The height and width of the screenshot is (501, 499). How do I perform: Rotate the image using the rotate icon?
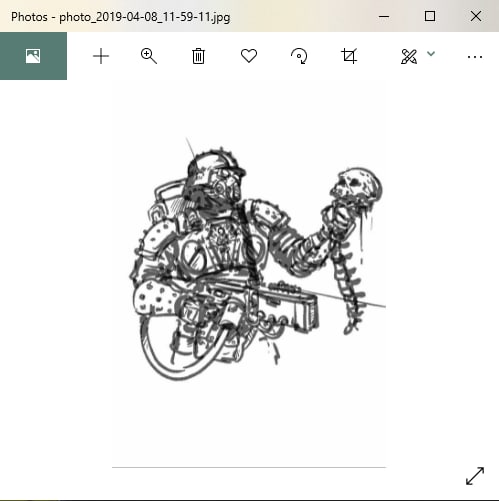299,56
